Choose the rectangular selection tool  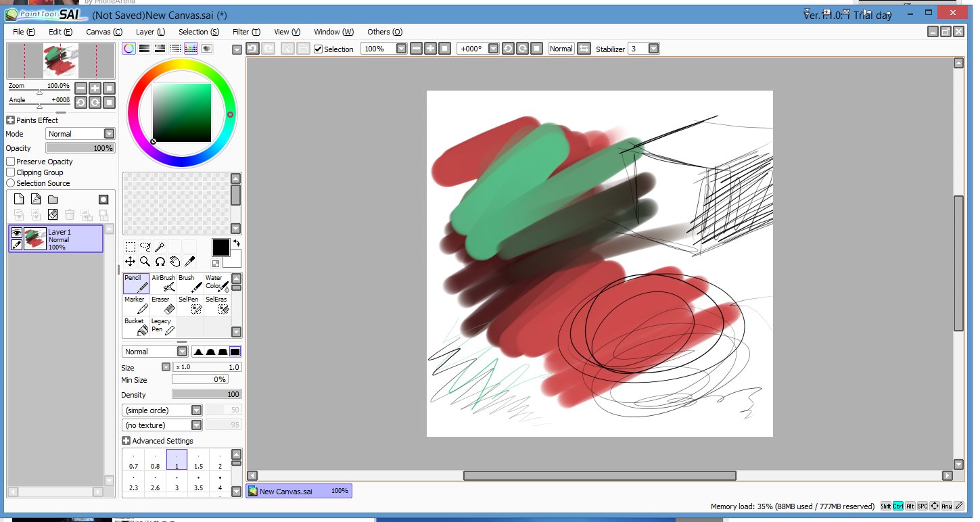pos(130,247)
